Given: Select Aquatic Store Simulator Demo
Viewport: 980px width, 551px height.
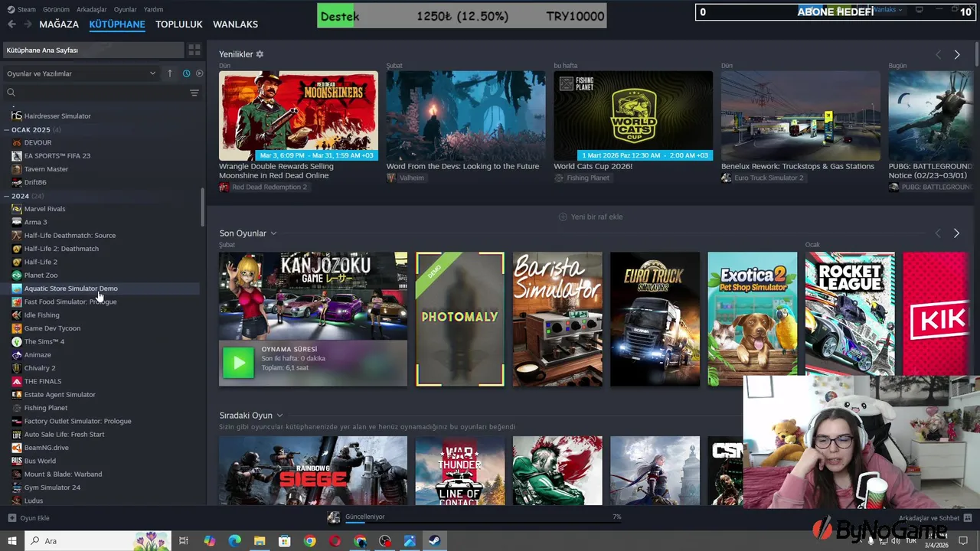Looking at the screenshot, I should point(70,289).
